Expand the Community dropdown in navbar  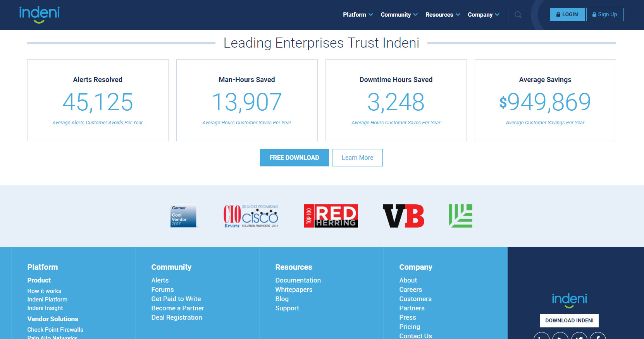399,15
